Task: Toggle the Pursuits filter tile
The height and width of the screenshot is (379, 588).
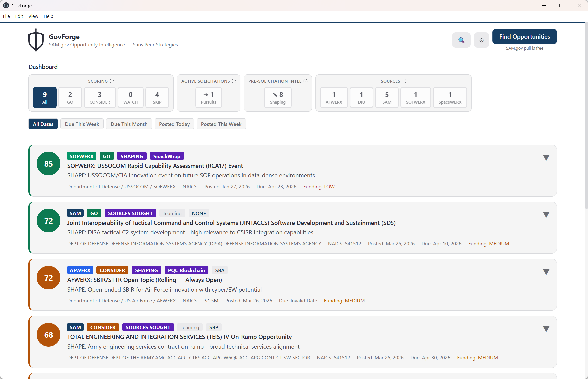Action: coord(208,97)
